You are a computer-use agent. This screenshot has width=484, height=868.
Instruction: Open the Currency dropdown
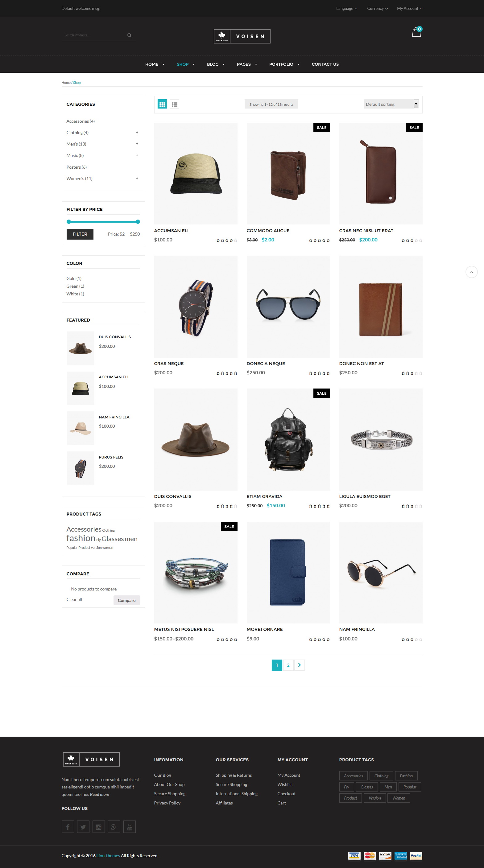[377, 8]
